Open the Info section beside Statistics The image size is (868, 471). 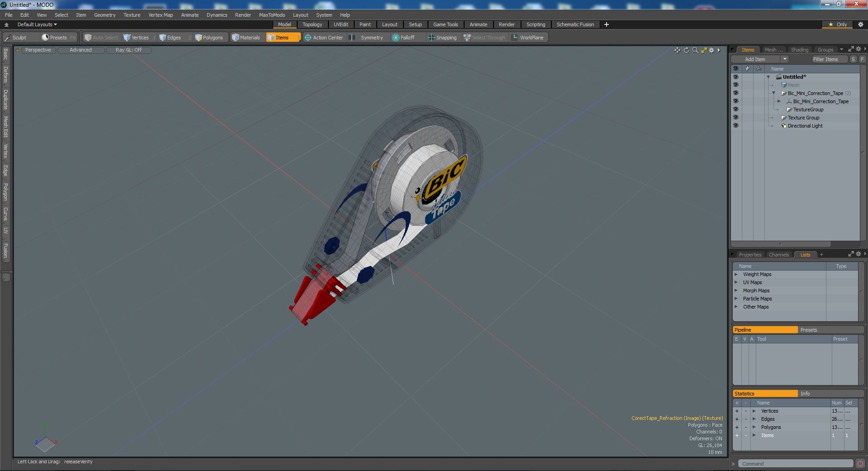(x=831, y=394)
